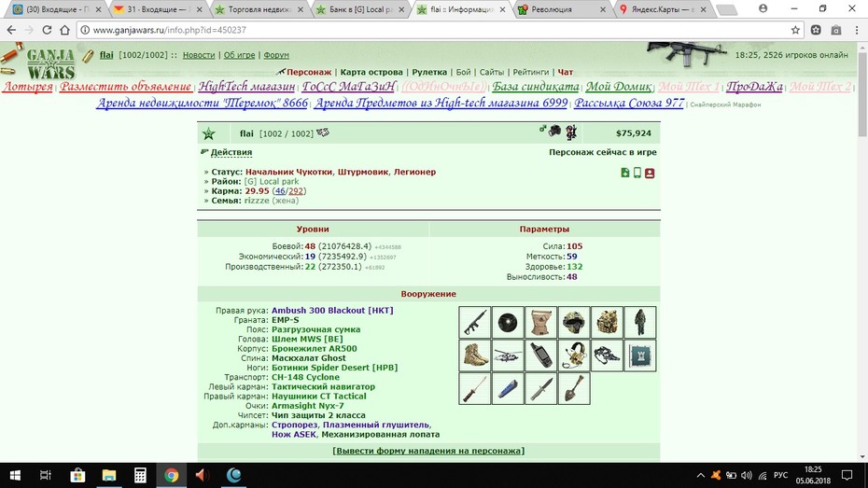Click the Форум link

276,55
